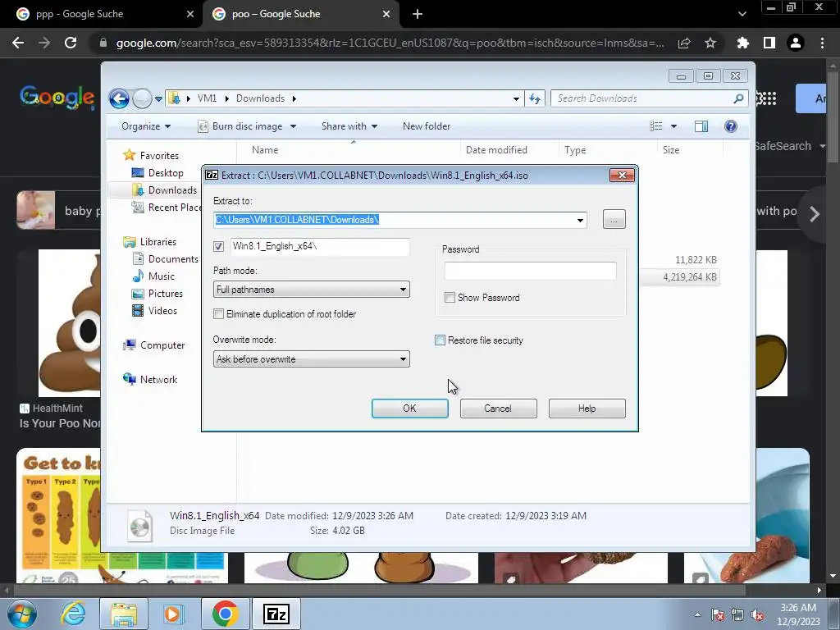Open the Windows Start menu
This screenshot has height=630, width=840.
pyautogui.click(x=22, y=614)
